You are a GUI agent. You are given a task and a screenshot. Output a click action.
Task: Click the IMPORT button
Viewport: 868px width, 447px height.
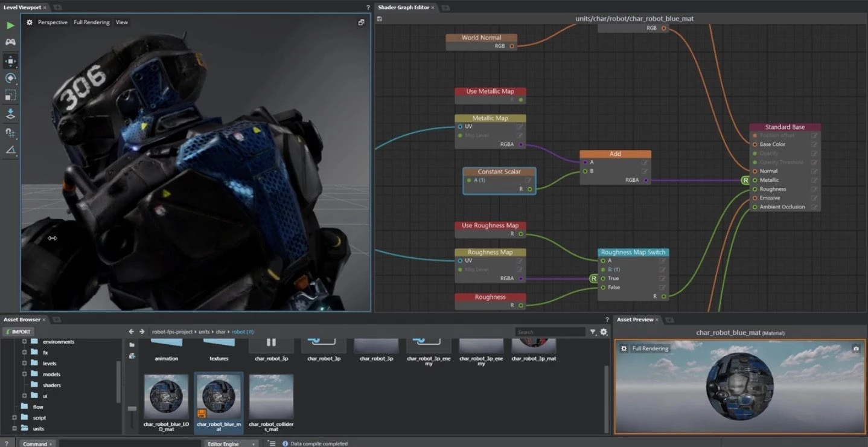pyautogui.click(x=18, y=332)
